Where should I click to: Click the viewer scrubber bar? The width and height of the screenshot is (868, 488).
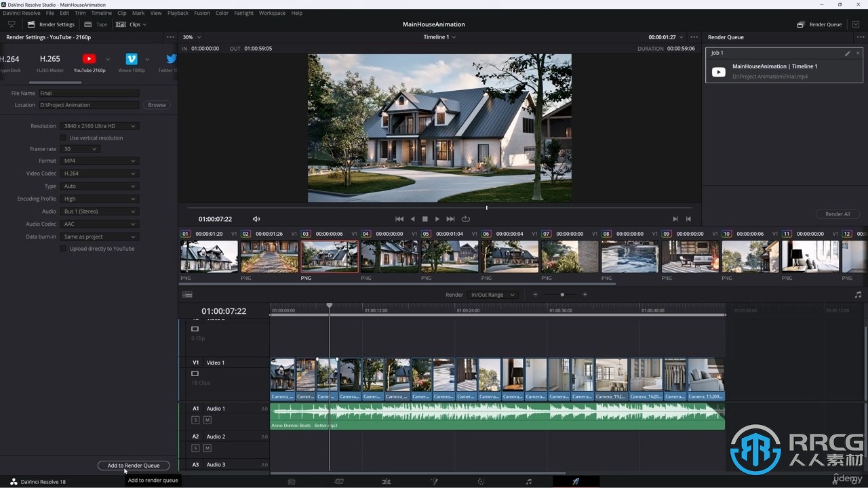click(x=439, y=208)
